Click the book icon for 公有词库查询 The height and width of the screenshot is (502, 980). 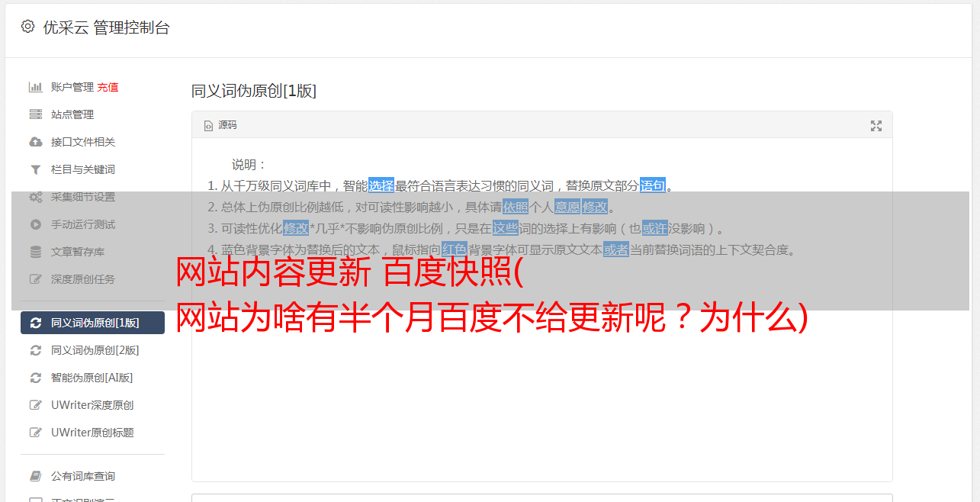(35, 476)
